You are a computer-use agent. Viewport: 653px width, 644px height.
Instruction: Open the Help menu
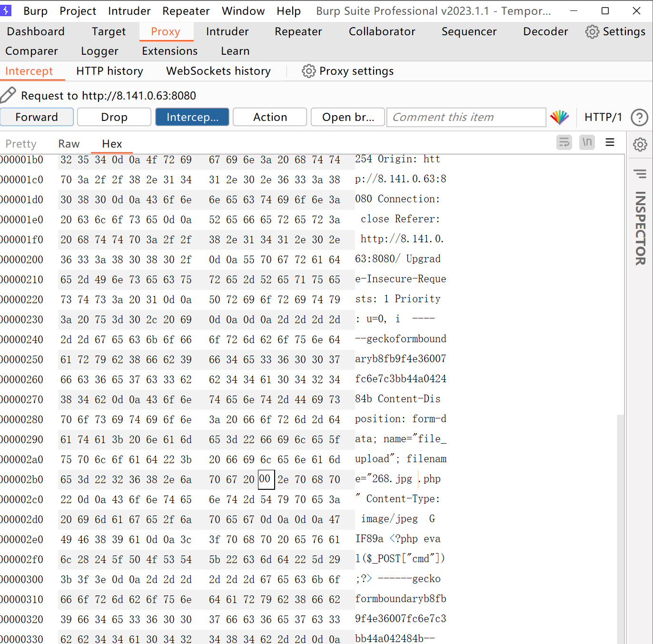[x=289, y=11]
